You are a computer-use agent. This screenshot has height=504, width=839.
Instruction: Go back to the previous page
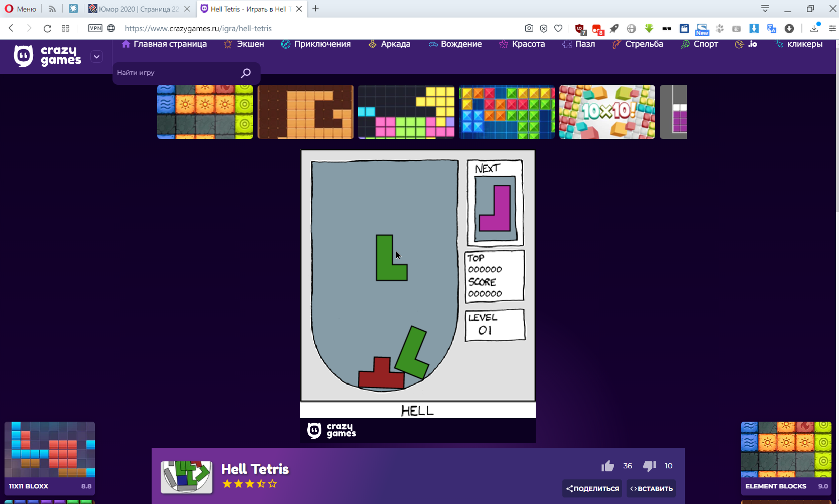pos(11,28)
